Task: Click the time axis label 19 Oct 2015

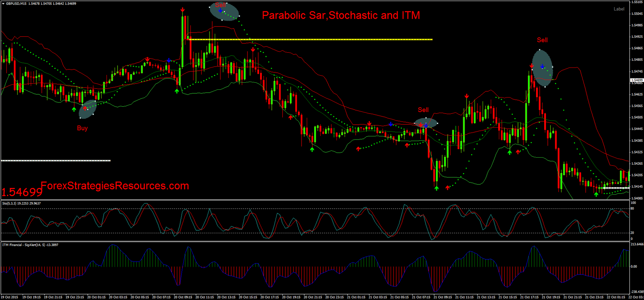Action: [x=10, y=297]
